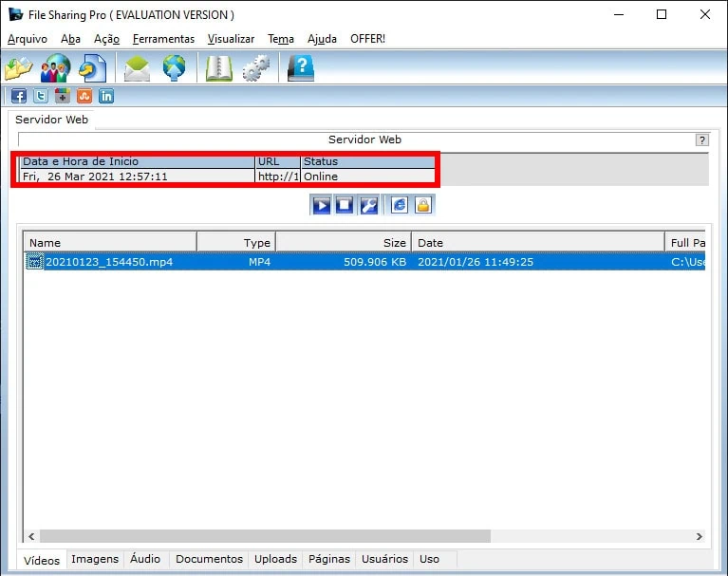Open the Arquivo menu
Image resolution: width=728 pixels, height=576 pixels.
[x=28, y=39]
